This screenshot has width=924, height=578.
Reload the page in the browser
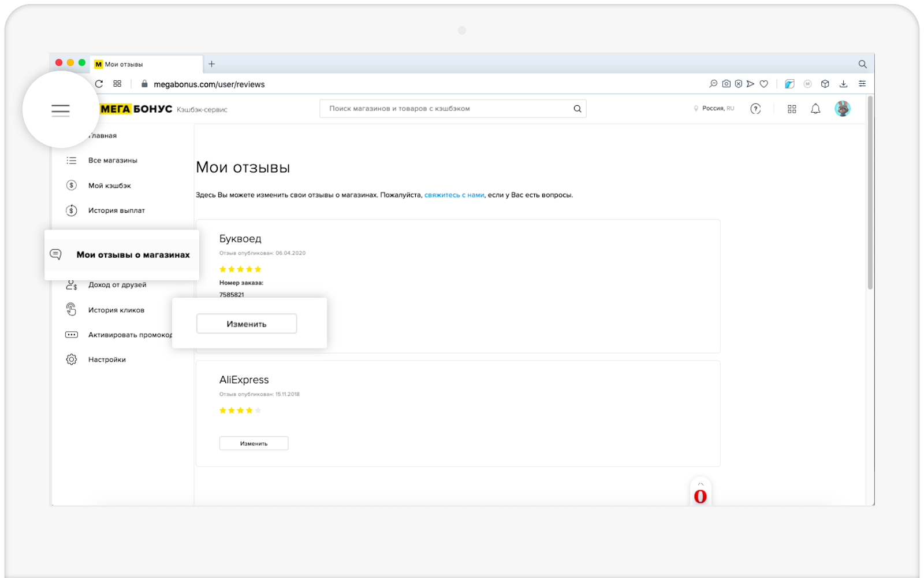coord(99,84)
